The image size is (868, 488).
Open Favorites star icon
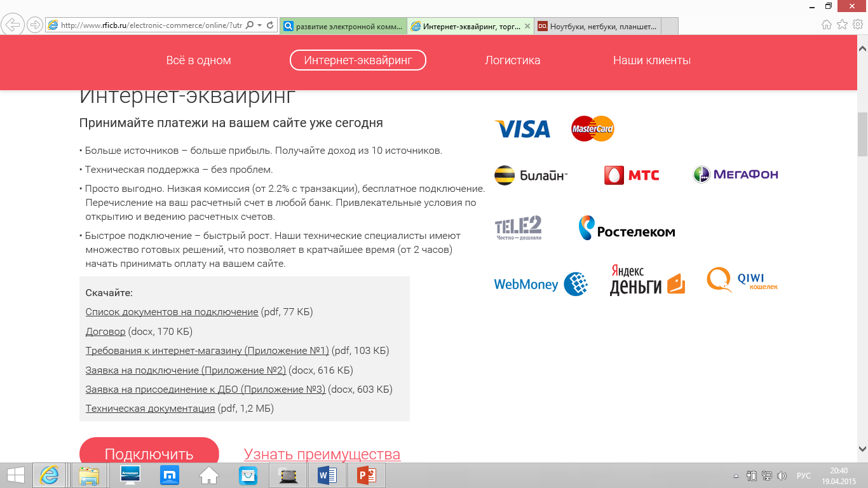coord(842,25)
